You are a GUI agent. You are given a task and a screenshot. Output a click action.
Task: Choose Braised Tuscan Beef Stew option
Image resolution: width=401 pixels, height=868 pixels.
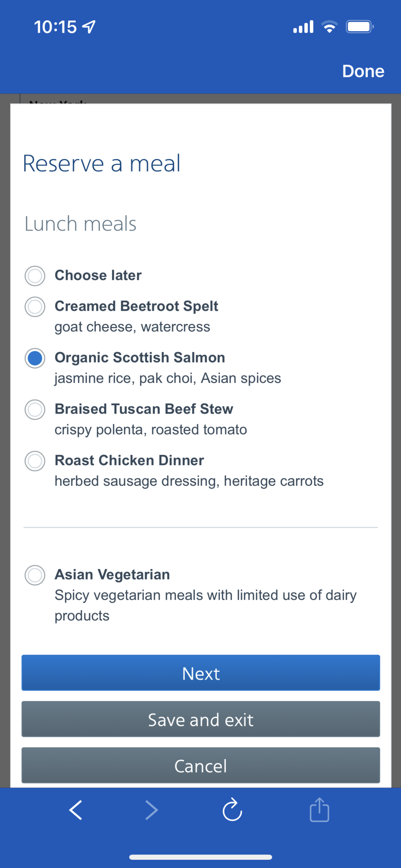[x=35, y=410]
